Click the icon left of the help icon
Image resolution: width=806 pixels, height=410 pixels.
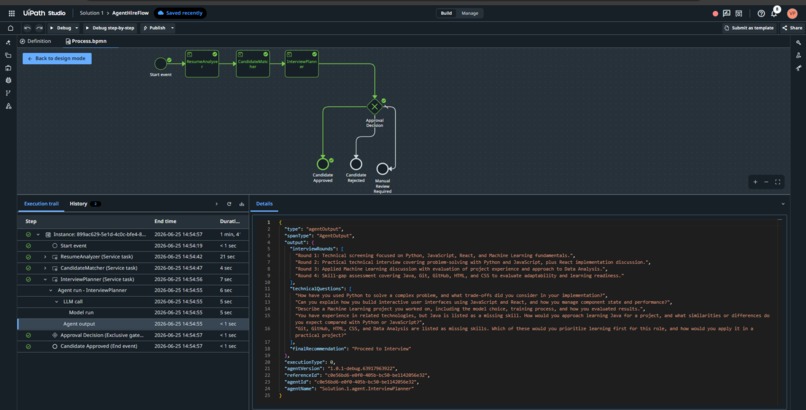(739, 13)
